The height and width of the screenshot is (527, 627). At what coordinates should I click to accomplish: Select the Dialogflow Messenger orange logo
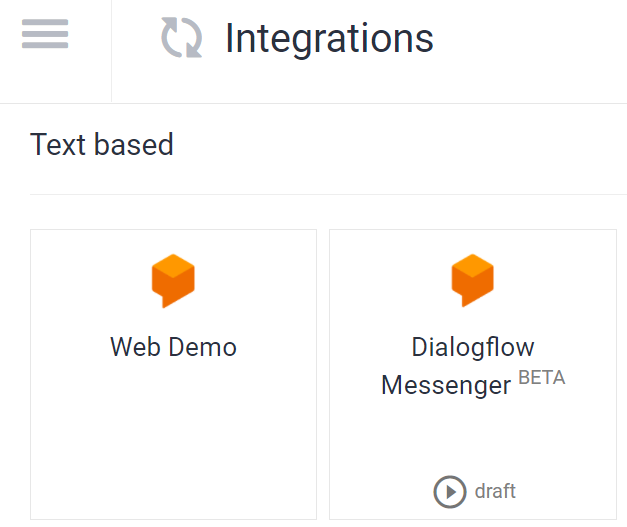[x=473, y=280]
